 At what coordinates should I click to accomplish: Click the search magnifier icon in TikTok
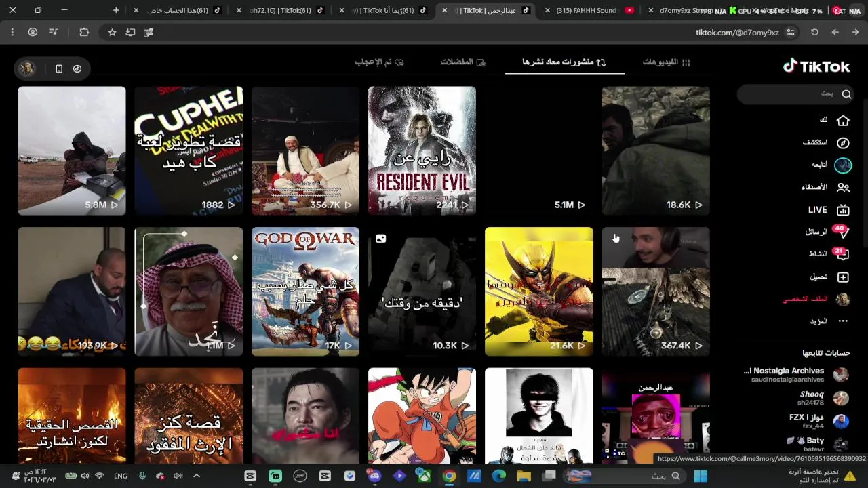pos(846,94)
